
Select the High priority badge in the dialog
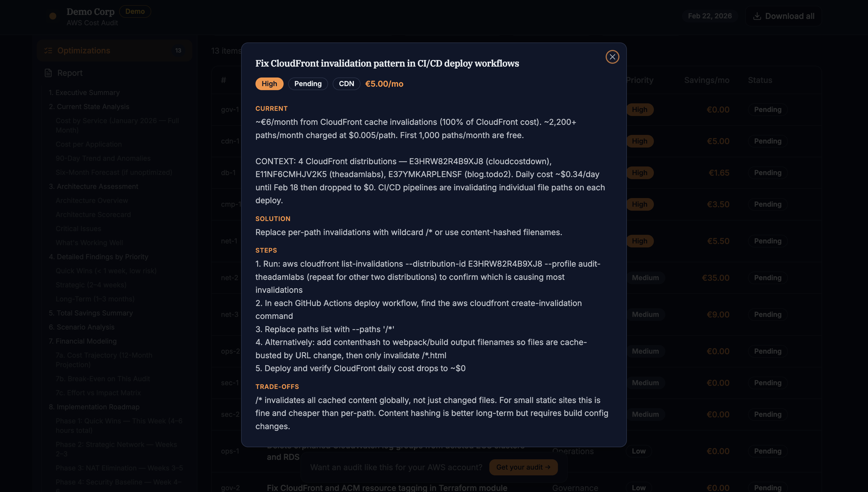tap(269, 84)
